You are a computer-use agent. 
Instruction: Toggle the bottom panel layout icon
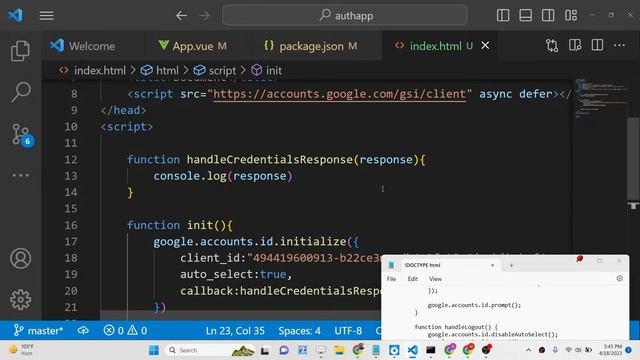click(525, 16)
